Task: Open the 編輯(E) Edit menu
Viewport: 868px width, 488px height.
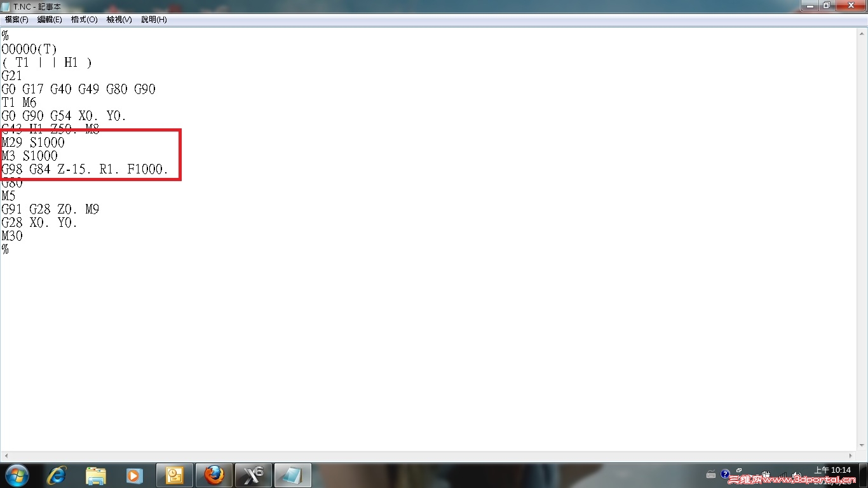Action: pyautogui.click(x=50, y=20)
